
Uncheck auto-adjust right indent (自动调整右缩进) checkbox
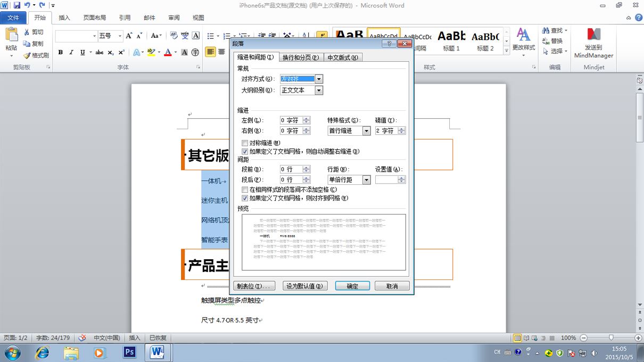coord(245,152)
